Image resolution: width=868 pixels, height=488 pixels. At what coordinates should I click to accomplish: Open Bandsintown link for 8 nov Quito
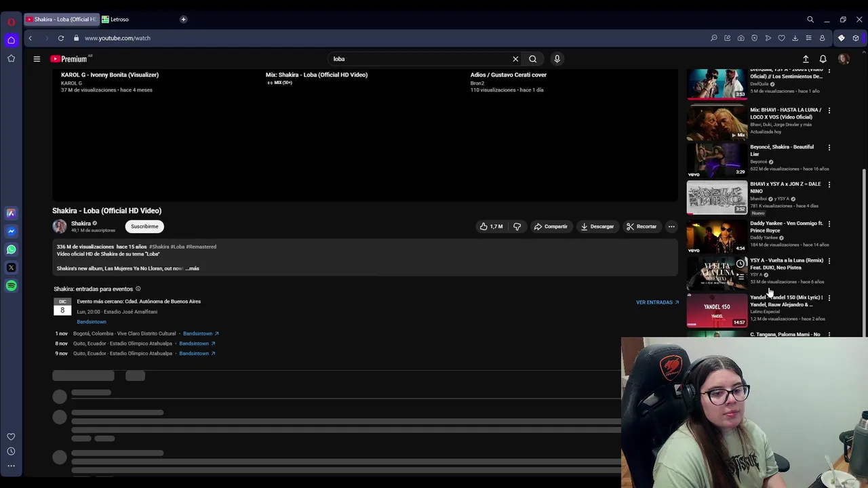197,344
